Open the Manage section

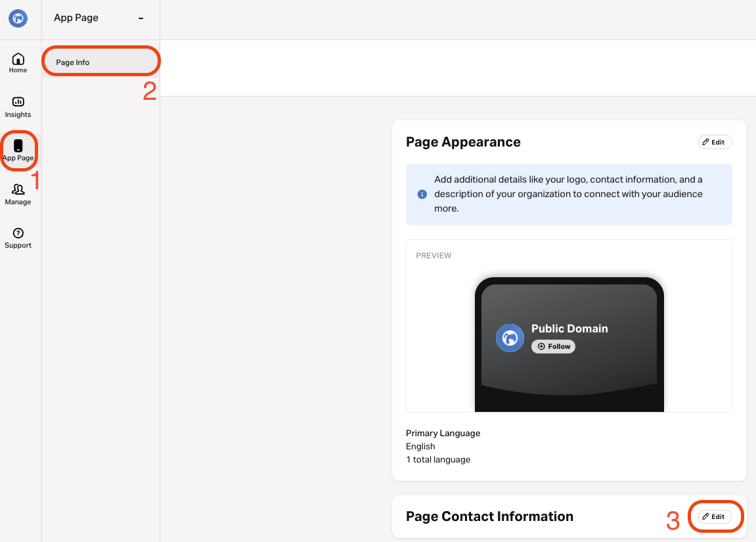pyautogui.click(x=18, y=194)
